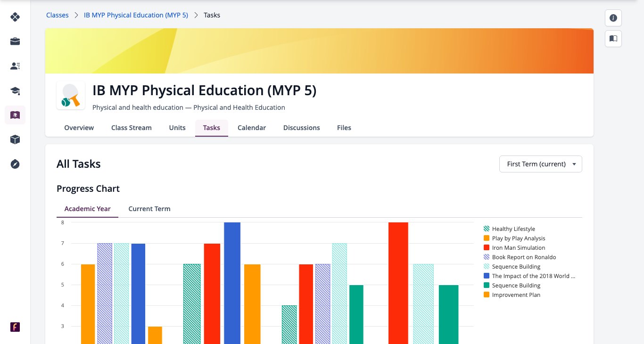This screenshot has height=344, width=644.
Task: Click the Iron Man Simulation legend label
Action: click(x=519, y=248)
